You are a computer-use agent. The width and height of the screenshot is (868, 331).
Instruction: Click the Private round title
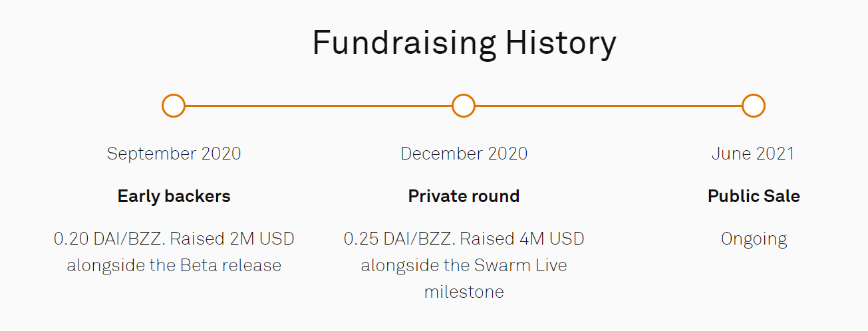coord(464,196)
